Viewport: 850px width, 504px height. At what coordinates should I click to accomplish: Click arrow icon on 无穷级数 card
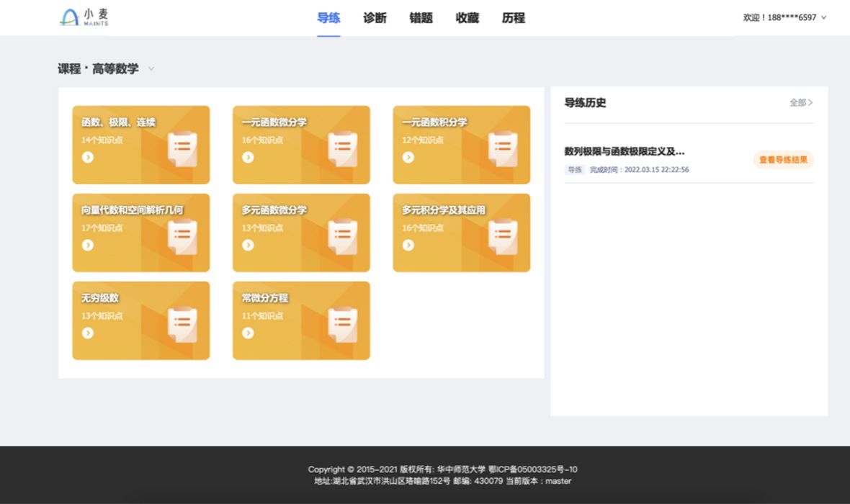pos(88,333)
